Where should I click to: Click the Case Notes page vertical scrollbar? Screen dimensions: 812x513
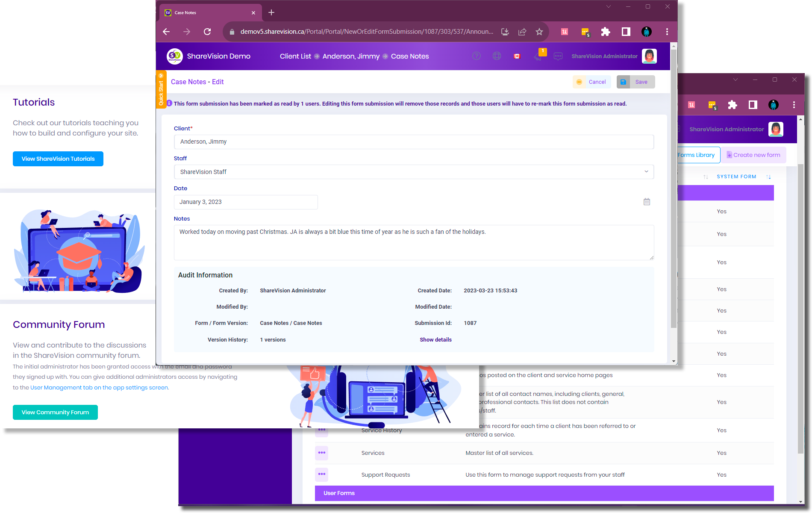(x=674, y=188)
